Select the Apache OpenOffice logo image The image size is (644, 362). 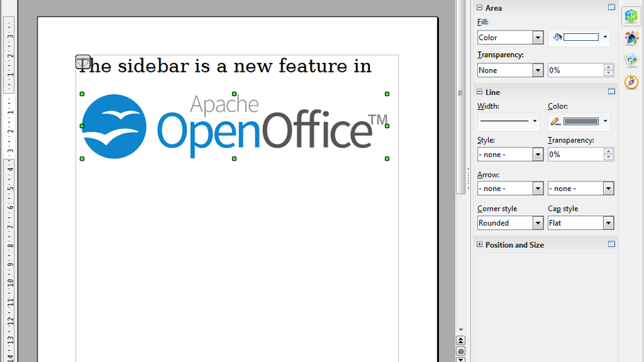pyautogui.click(x=234, y=127)
